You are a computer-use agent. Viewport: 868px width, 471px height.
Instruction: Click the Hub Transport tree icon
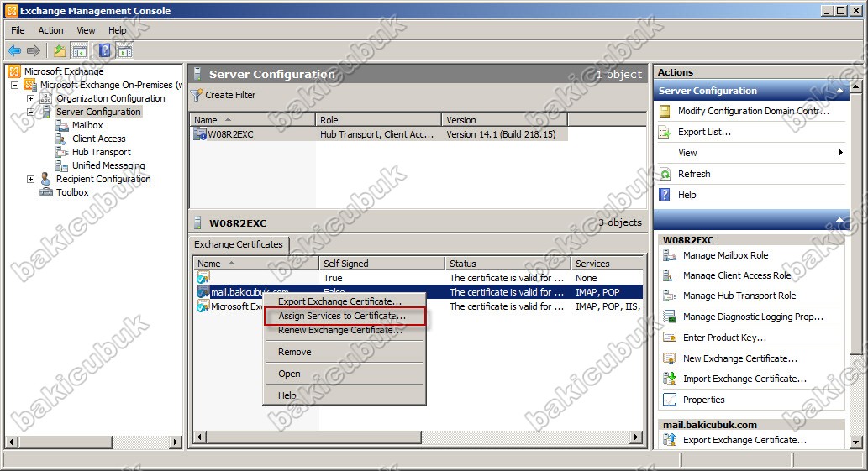click(x=61, y=152)
